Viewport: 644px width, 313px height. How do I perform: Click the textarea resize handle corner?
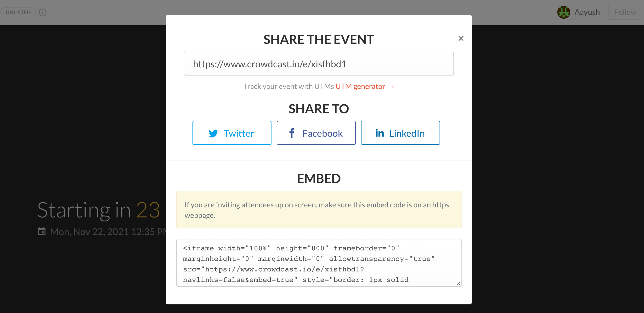coord(458,284)
